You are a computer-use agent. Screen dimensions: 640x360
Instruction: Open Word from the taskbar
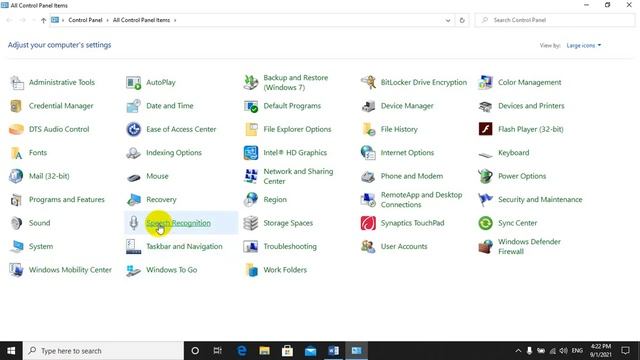(333, 351)
